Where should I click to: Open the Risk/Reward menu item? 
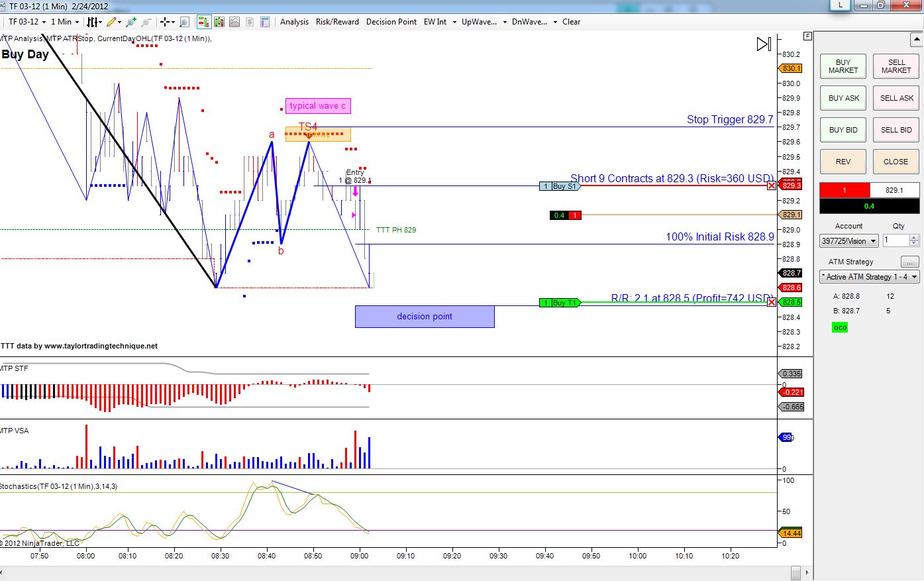(337, 22)
